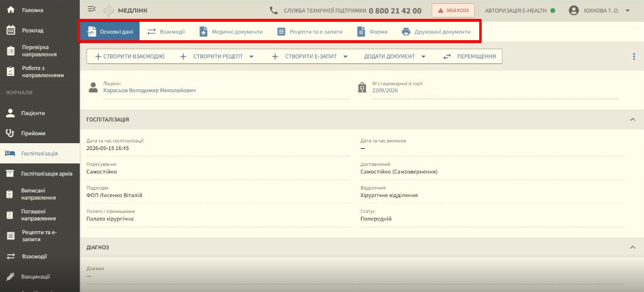Click support number 0 800 21 42 00
The width and height of the screenshot is (644, 292).
[395, 11]
